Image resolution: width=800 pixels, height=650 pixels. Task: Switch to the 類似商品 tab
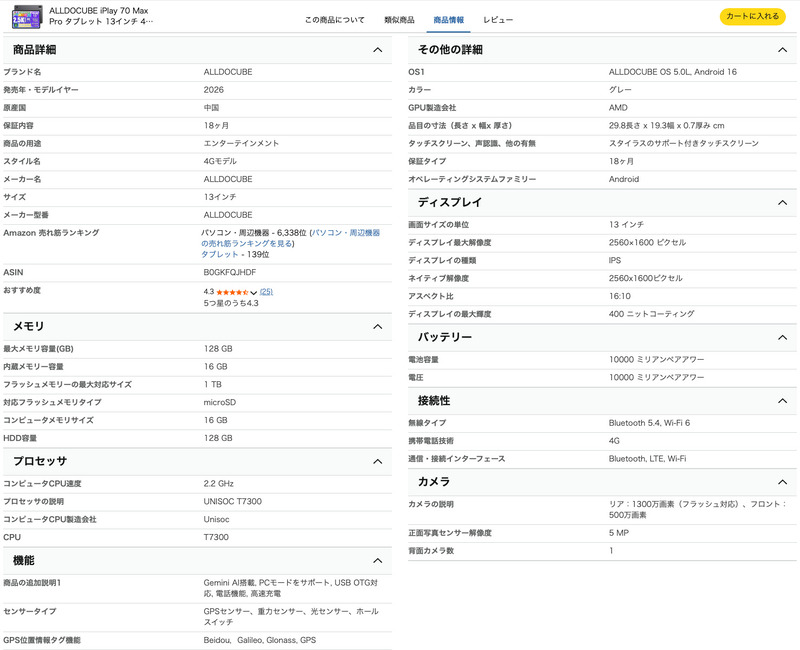click(x=399, y=20)
